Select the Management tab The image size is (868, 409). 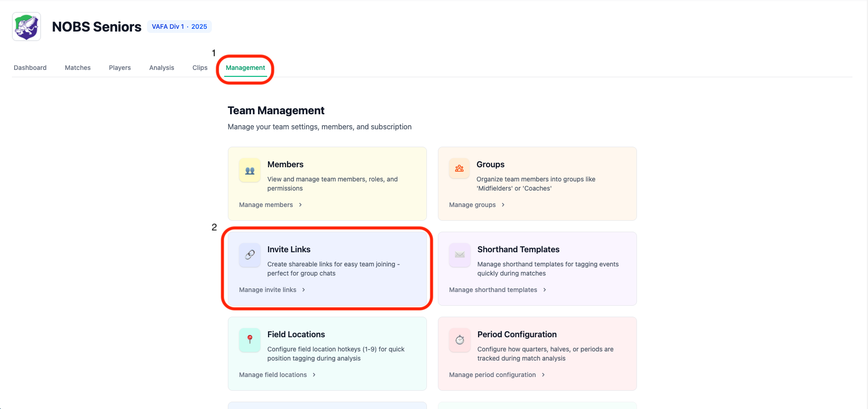[245, 68]
